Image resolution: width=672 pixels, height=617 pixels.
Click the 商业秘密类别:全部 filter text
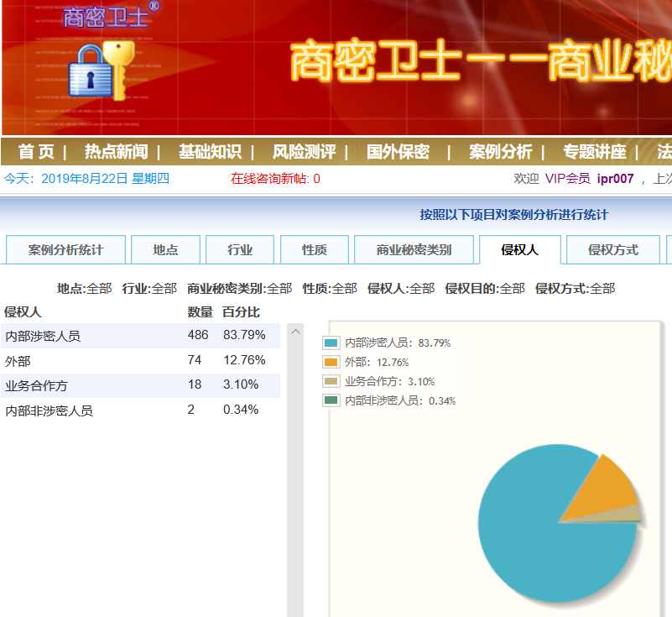240,289
